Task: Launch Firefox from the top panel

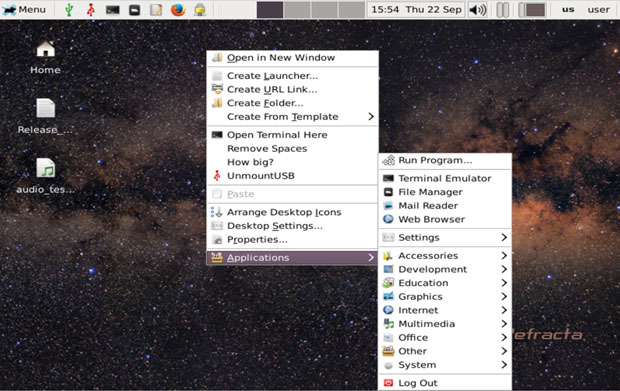Action: [x=178, y=9]
